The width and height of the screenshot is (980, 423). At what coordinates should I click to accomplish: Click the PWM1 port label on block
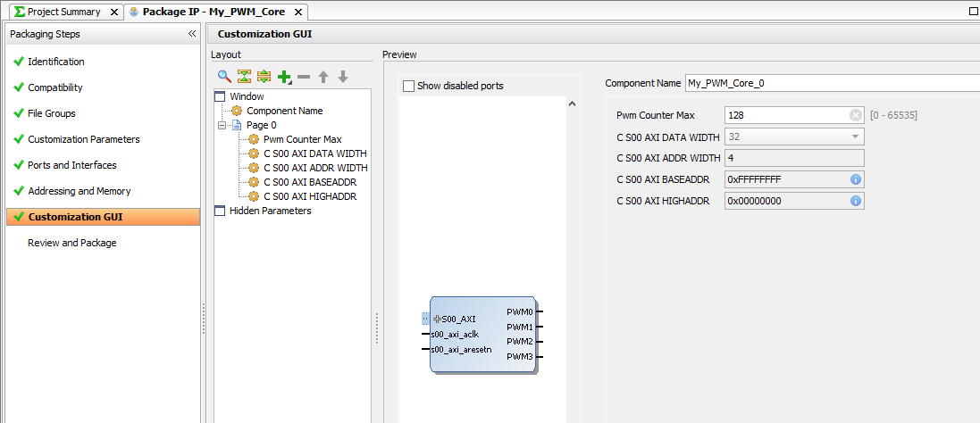tap(519, 327)
